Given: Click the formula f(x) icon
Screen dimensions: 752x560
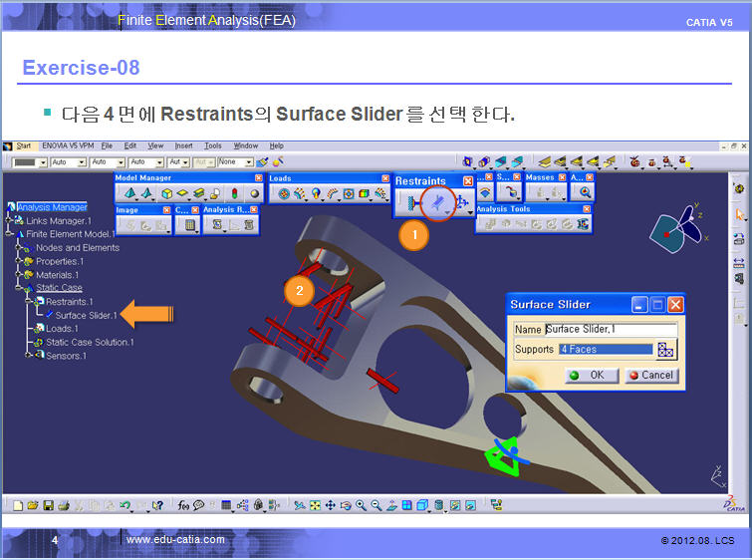Looking at the screenshot, I should pos(184,505).
